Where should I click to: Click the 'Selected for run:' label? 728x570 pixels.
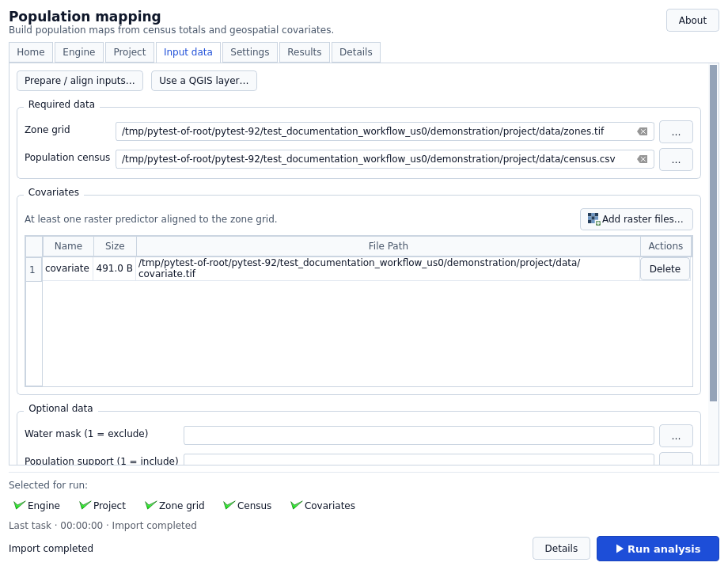point(48,485)
